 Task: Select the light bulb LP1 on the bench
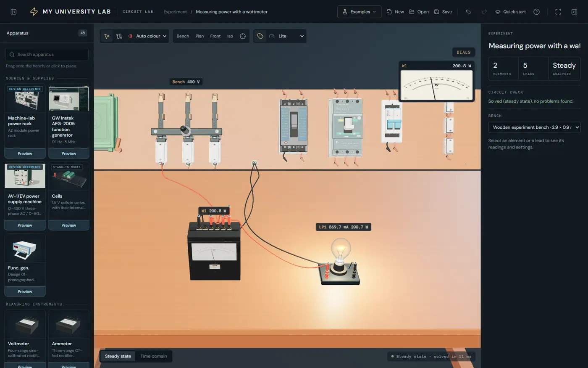pos(341,261)
